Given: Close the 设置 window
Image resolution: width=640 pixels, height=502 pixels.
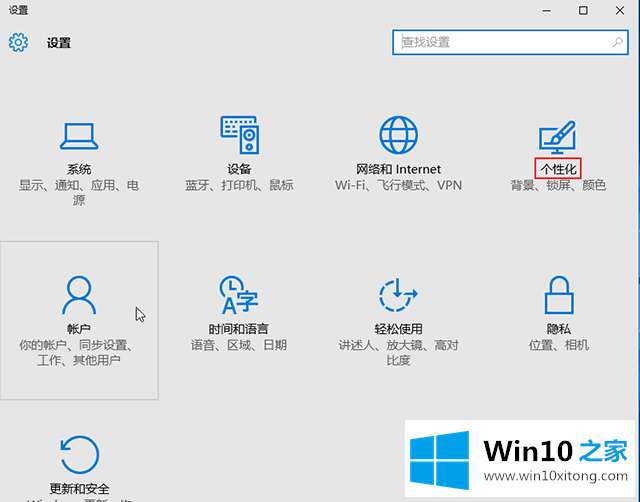Looking at the screenshot, I should 620,11.
